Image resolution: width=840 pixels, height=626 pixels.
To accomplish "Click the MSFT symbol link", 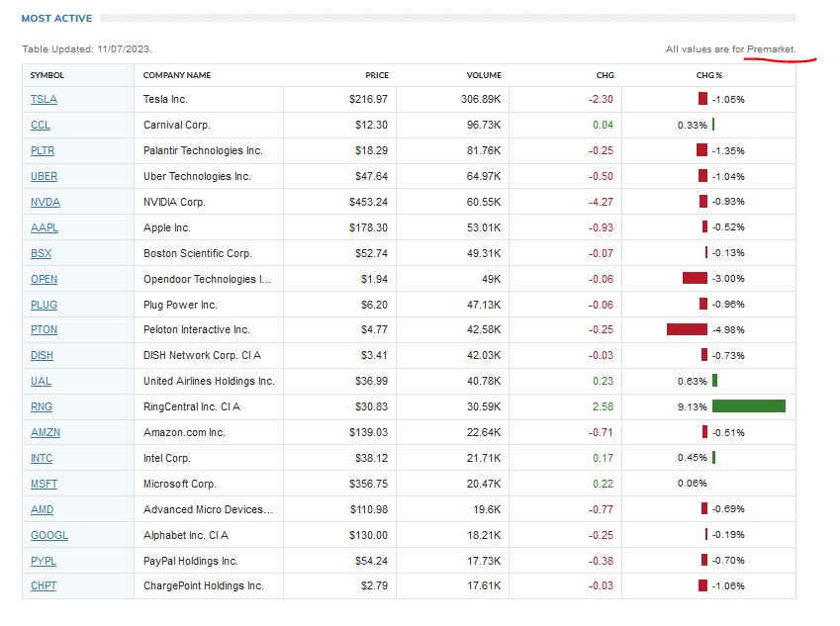I will [x=44, y=484].
